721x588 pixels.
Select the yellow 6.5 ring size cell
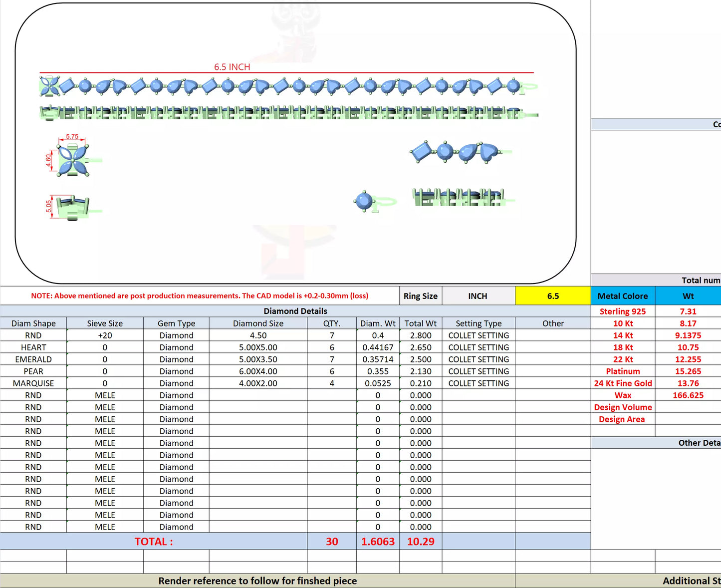tap(552, 296)
